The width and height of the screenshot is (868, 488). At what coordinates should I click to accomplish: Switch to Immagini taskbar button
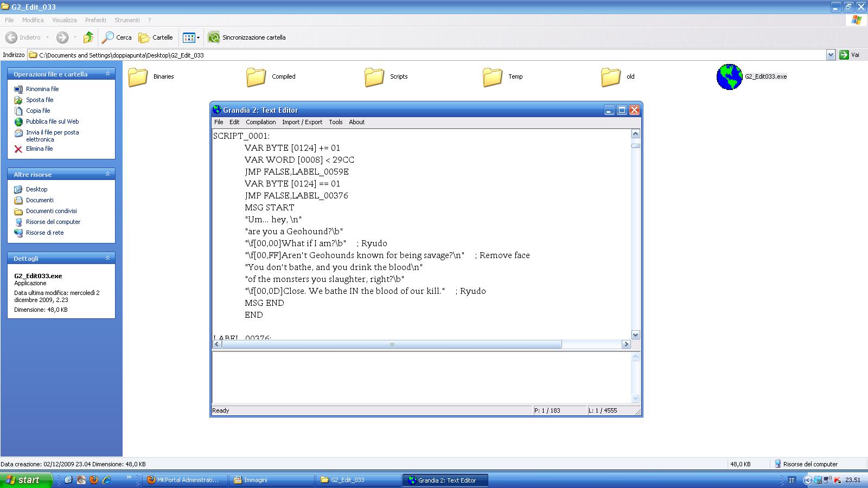(271, 480)
